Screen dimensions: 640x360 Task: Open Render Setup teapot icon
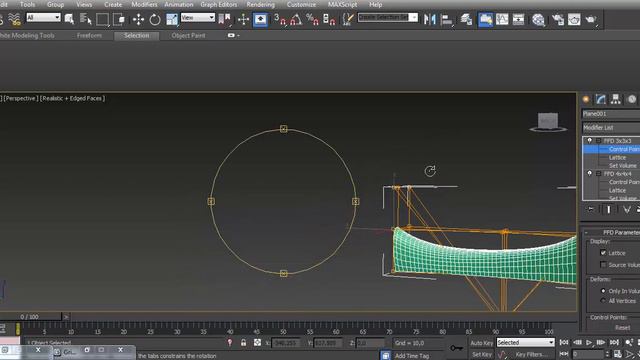pyautogui.click(x=558, y=19)
